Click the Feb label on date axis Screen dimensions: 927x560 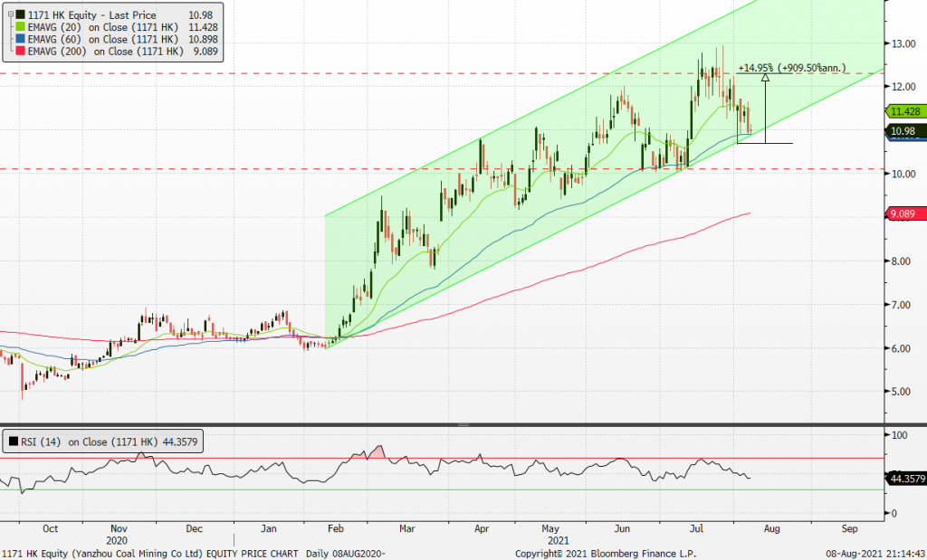pyautogui.click(x=335, y=528)
